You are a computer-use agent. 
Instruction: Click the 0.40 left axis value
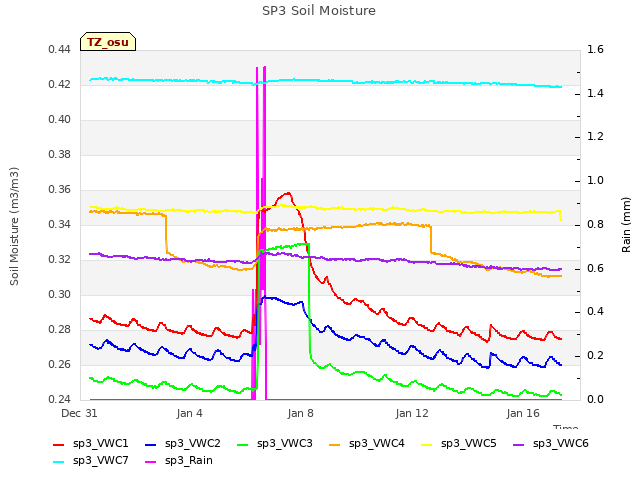59,120
